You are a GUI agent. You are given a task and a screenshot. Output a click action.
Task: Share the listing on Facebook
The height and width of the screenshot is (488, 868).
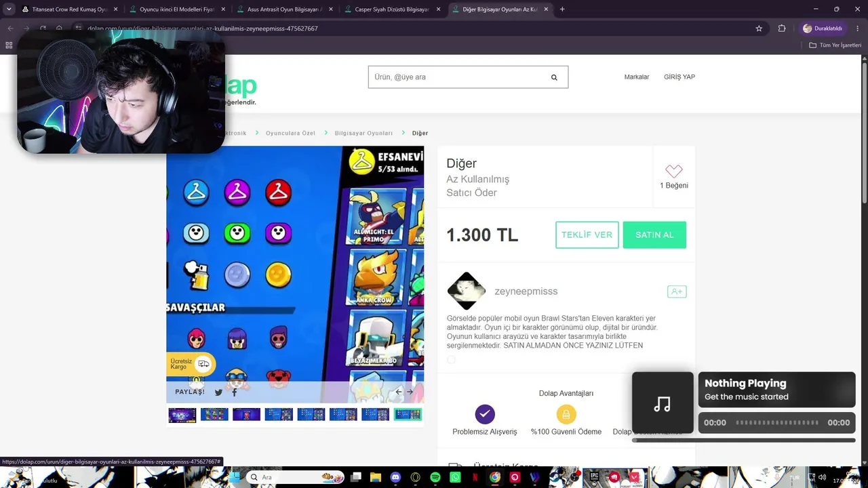pyautogui.click(x=235, y=392)
